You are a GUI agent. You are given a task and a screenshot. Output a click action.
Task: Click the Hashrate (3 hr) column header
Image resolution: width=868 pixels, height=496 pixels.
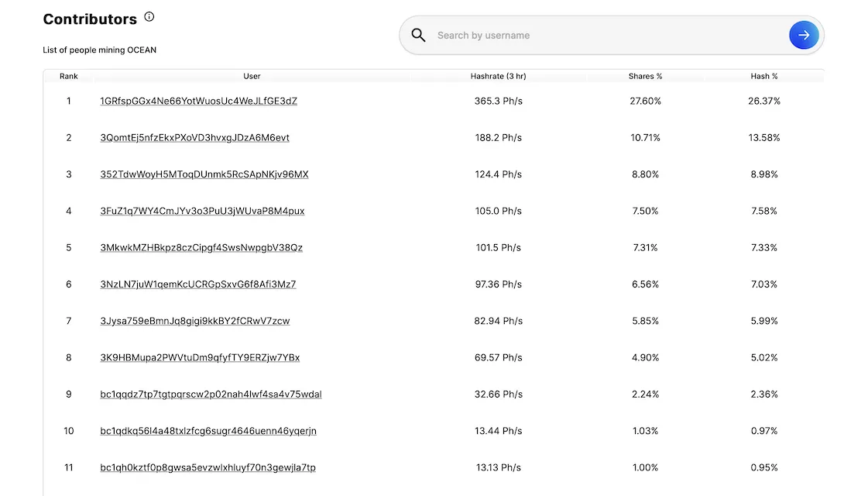498,77
